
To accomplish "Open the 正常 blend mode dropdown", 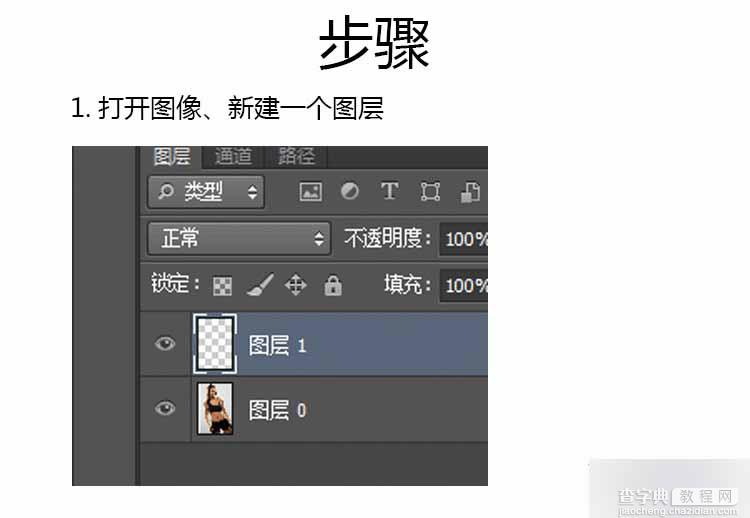I will [x=239, y=238].
